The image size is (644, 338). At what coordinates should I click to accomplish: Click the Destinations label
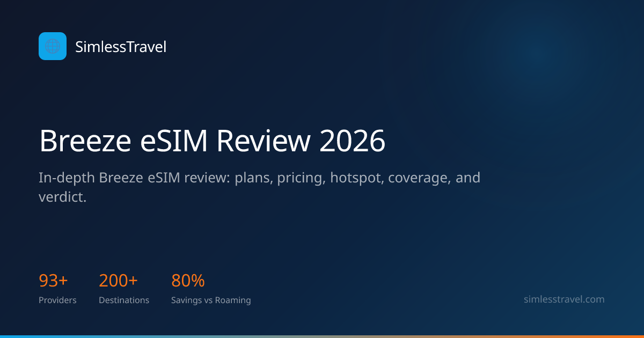click(x=124, y=300)
